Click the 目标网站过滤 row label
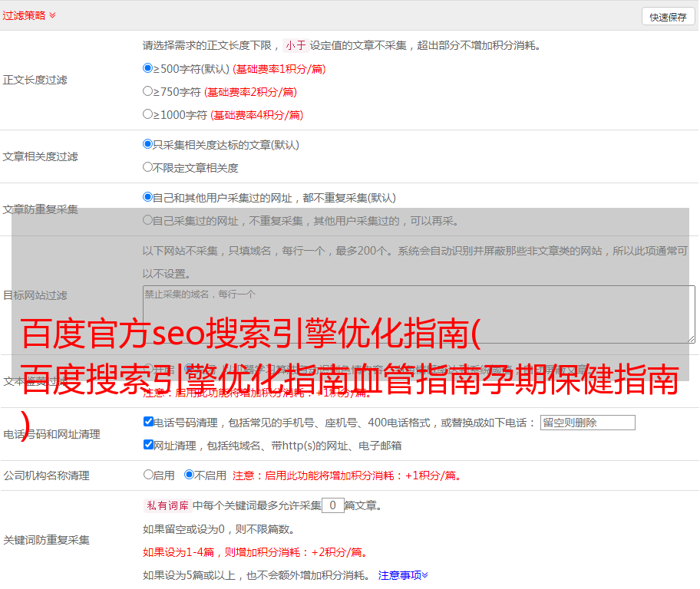The width and height of the screenshot is (700, 589). pyautogui.click(x=35, y=295)
